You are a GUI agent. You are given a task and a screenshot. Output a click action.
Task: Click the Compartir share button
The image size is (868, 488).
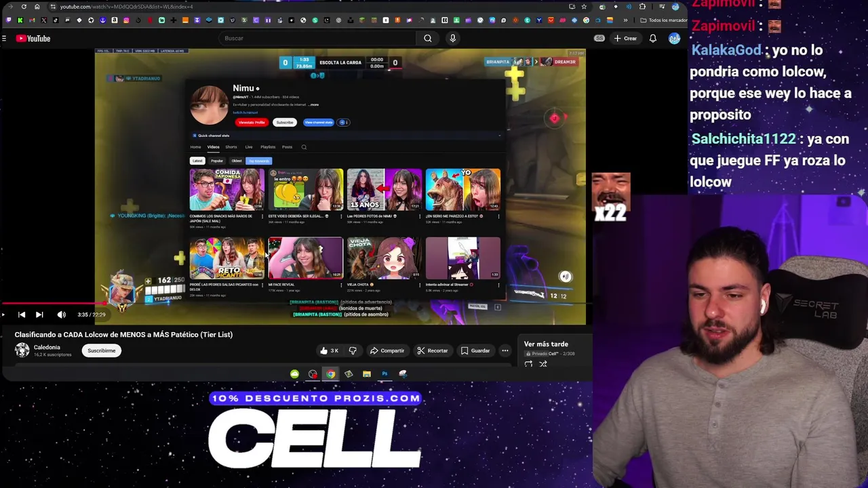[387, 350]
